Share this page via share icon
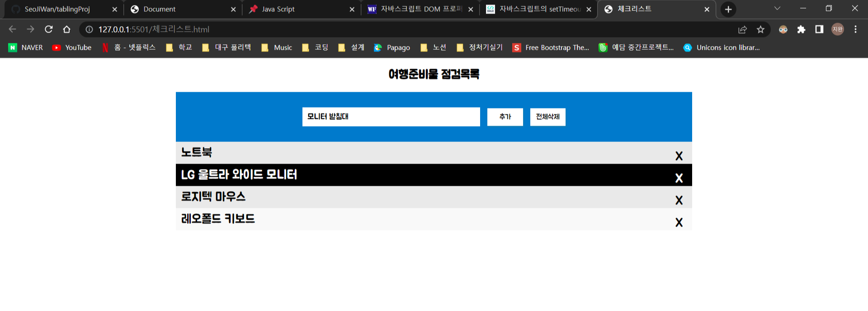 tap(742, 29)
